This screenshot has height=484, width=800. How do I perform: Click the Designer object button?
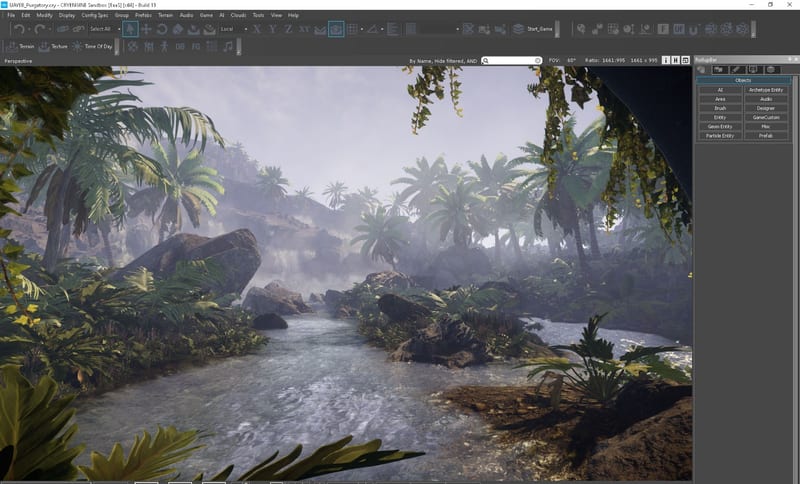tap(766, 108)
